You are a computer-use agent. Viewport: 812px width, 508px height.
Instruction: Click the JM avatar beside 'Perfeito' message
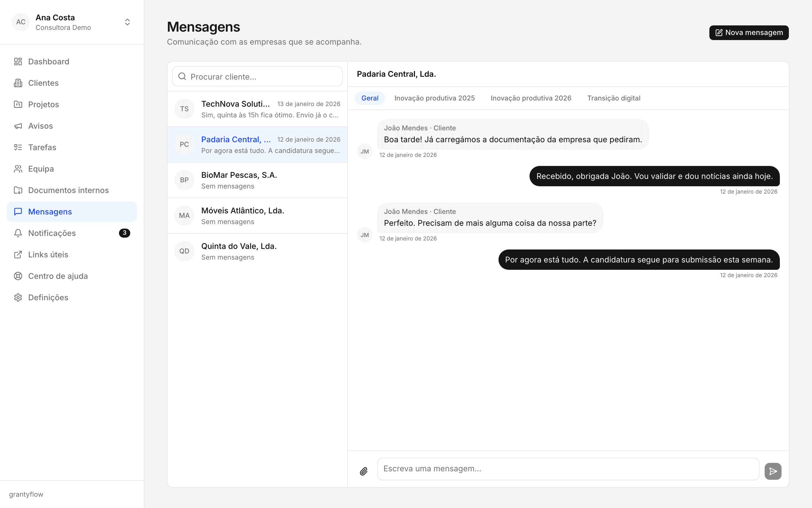pos(365,235)
